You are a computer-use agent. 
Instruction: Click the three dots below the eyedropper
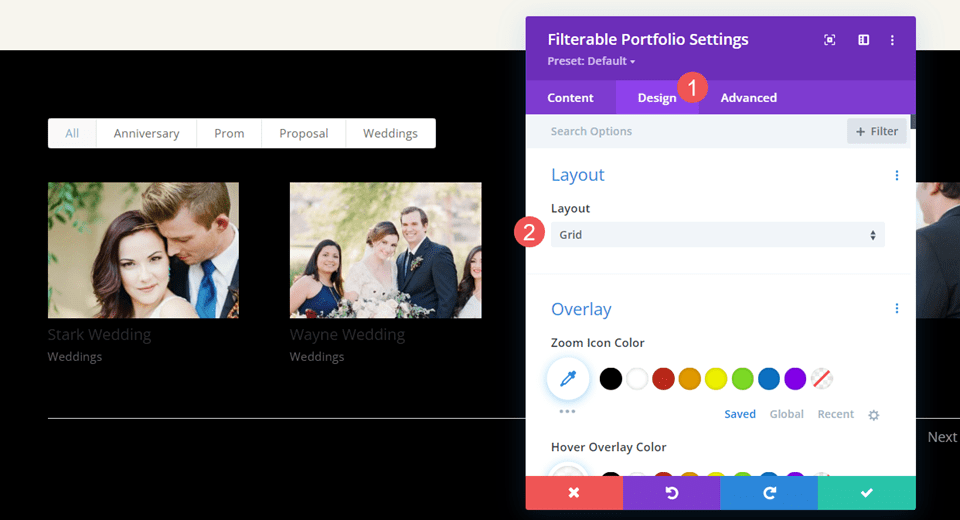pos(567,411)
